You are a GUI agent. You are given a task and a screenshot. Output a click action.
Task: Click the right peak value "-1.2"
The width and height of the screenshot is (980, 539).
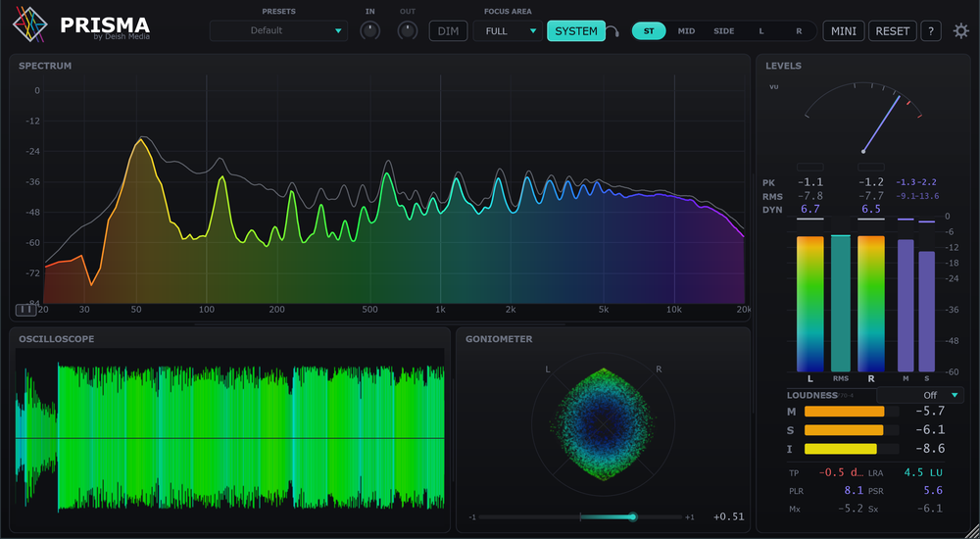click(x=870, y=182)
